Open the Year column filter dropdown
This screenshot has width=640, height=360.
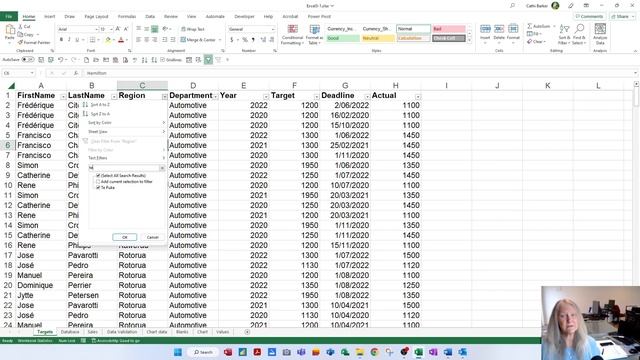click(266, 97)
